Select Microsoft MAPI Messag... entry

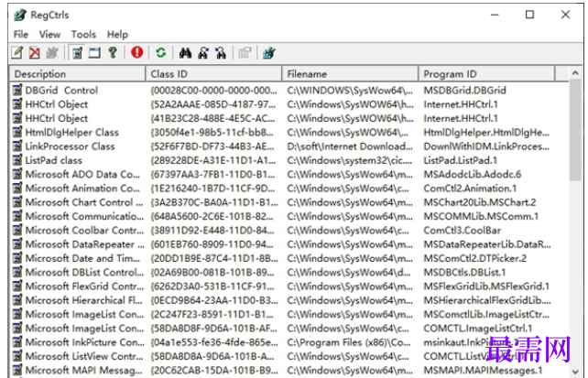pyautogui.click(x=83, y=370)
